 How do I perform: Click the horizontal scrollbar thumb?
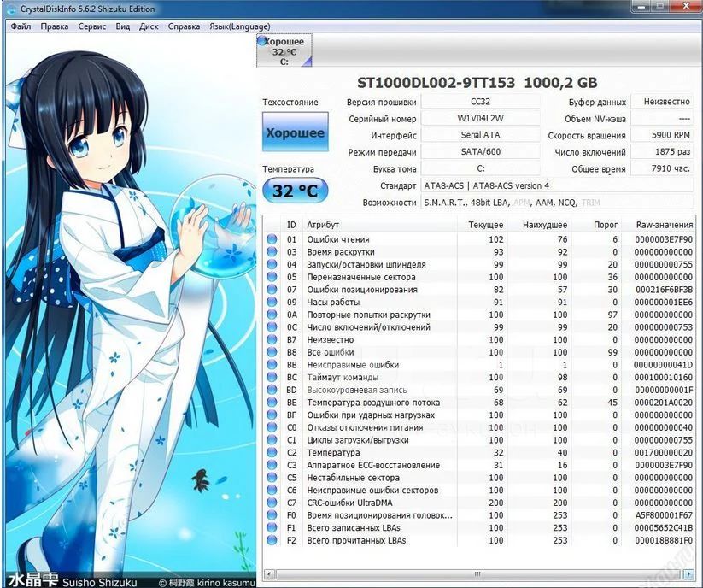coord(478,573)
